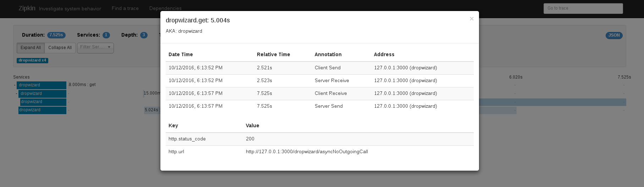Screen dimensions: 644x187
Task: Click the dialog title dropwizard.get: 5.004s
Action: coord(198,20)
